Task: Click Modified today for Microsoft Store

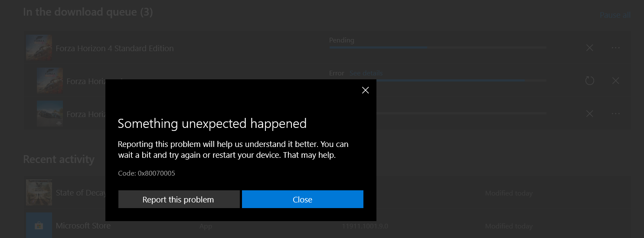Action: coord(509,226)
